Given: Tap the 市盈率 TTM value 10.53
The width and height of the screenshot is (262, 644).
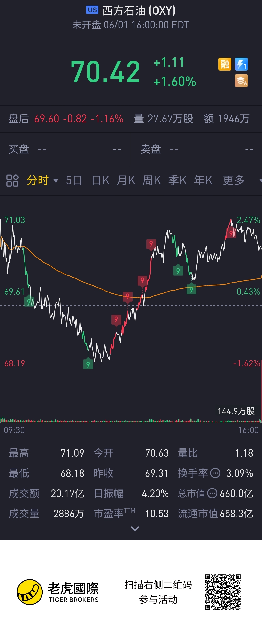Looking at the screenshot, I should (157, 514).
